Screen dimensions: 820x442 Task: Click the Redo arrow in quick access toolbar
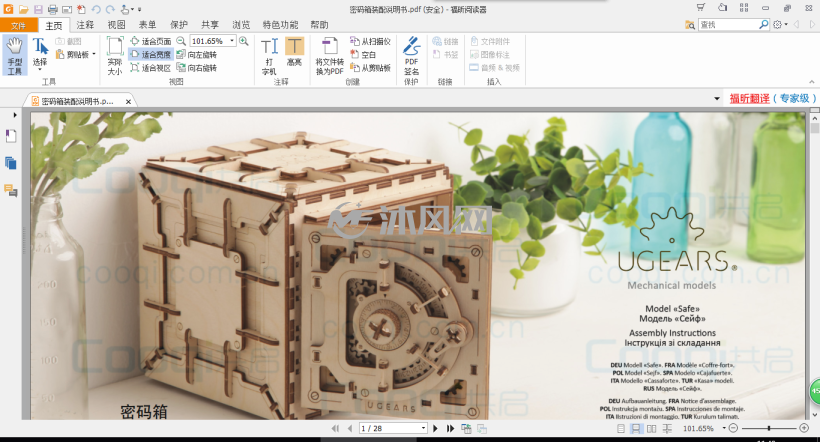click(110, 9)
